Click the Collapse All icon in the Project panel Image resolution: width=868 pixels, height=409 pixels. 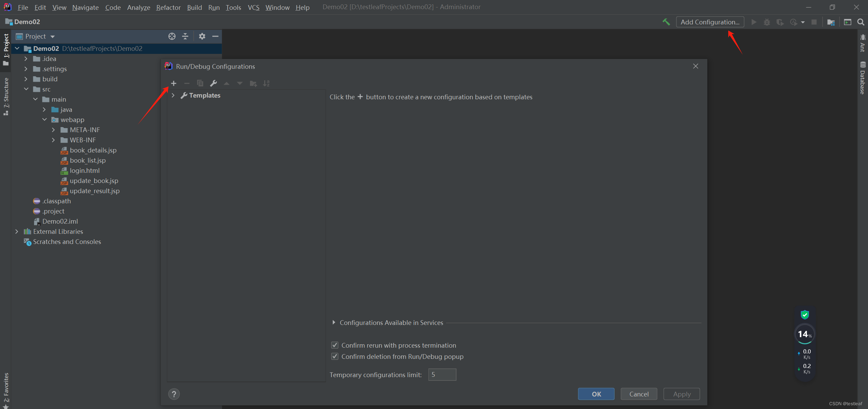click(185, 36)
